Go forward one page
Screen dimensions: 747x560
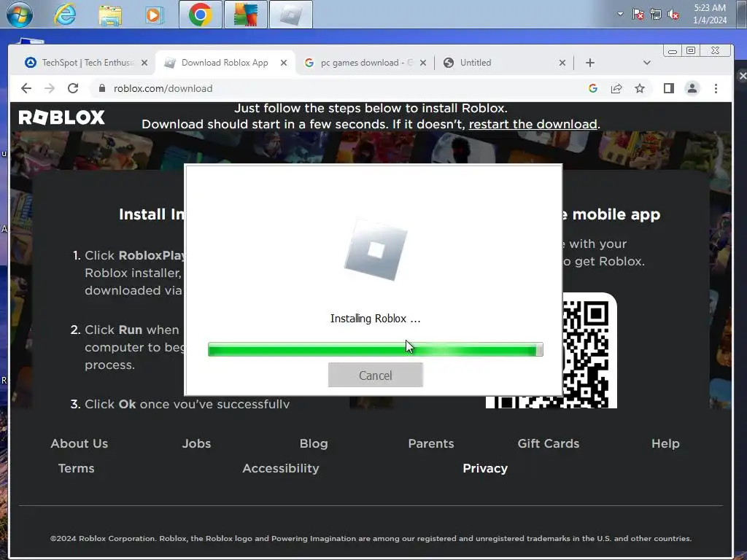click(x=50, y=88)
